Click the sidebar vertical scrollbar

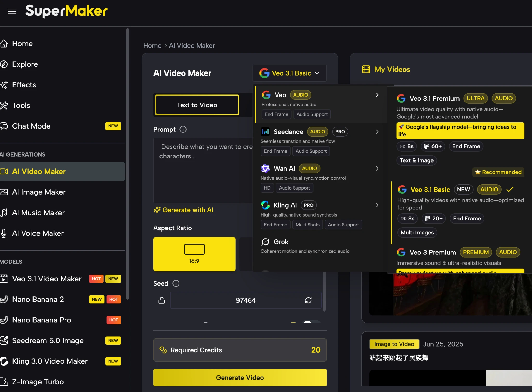pyautogui.click(x=127, y=164)
